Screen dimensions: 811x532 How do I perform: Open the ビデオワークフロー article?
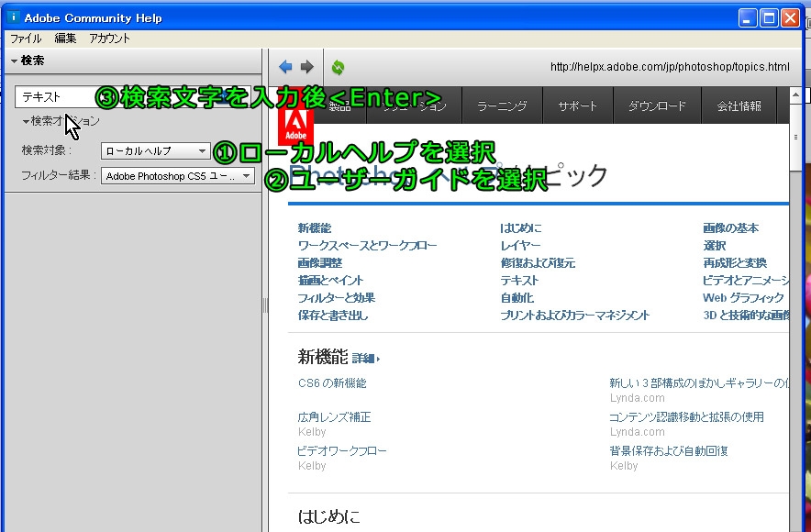click(x=342, y=451)
